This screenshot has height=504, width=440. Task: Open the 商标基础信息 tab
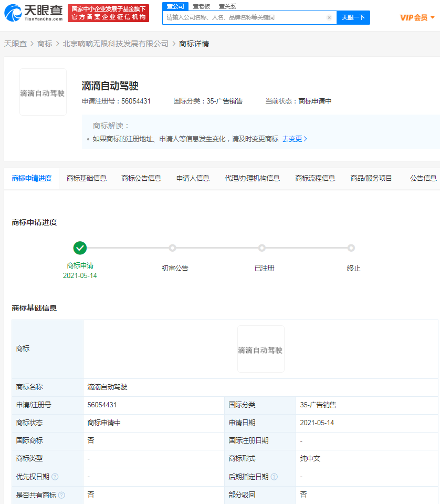88,178
